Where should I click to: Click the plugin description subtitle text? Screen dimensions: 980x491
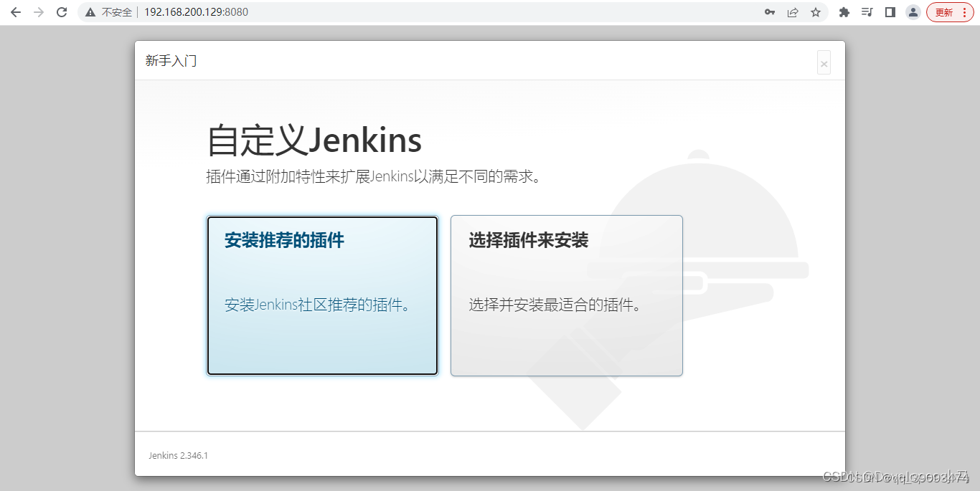(373, 176)
